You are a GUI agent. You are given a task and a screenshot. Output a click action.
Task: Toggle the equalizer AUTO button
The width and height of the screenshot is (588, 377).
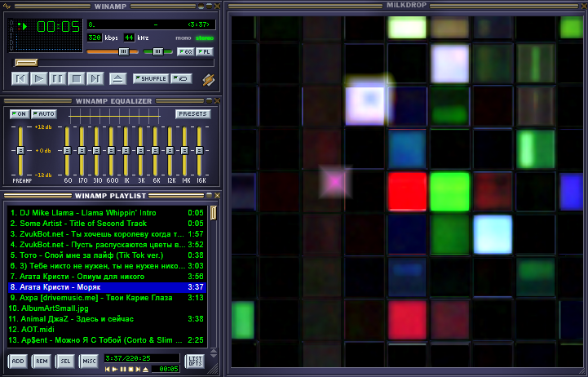(x=44, y=114)
